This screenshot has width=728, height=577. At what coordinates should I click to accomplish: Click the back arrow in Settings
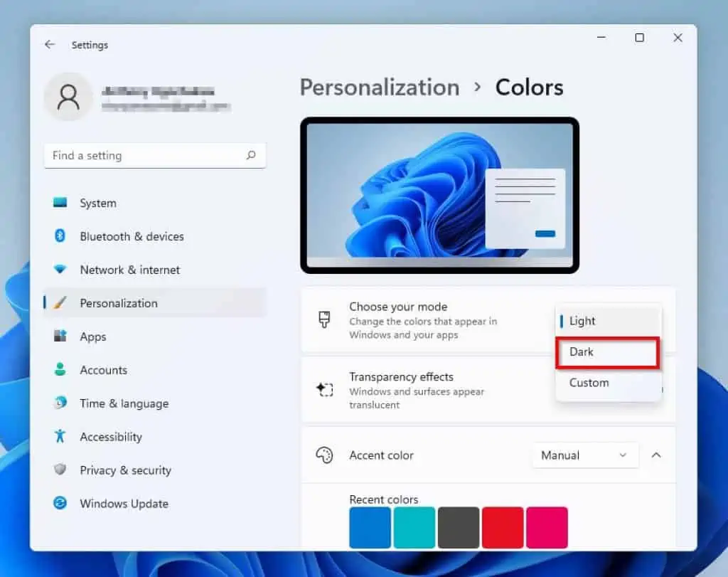click(49, 45)
